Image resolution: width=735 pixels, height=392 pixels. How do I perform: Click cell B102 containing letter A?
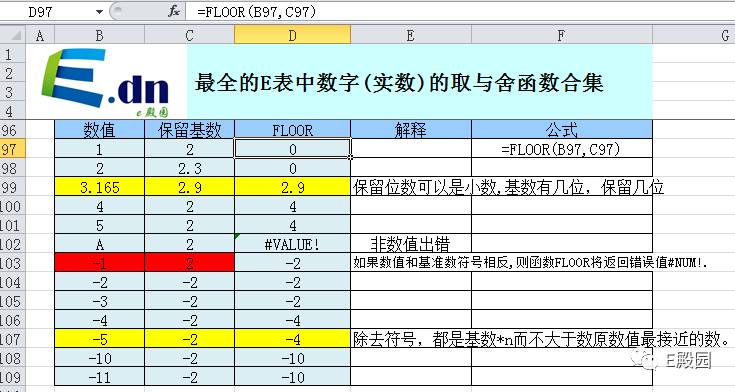coord(99,244)
